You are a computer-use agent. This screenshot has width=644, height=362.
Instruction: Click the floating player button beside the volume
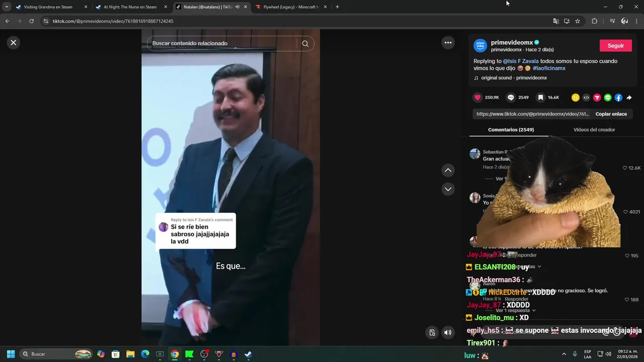coord(432,332)
